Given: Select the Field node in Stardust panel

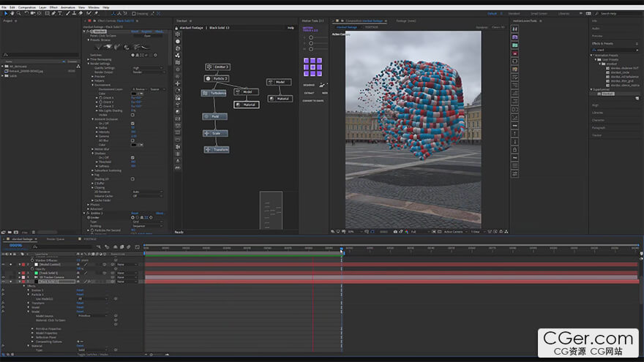Looking at the screenshot, I should click(214, 116).
